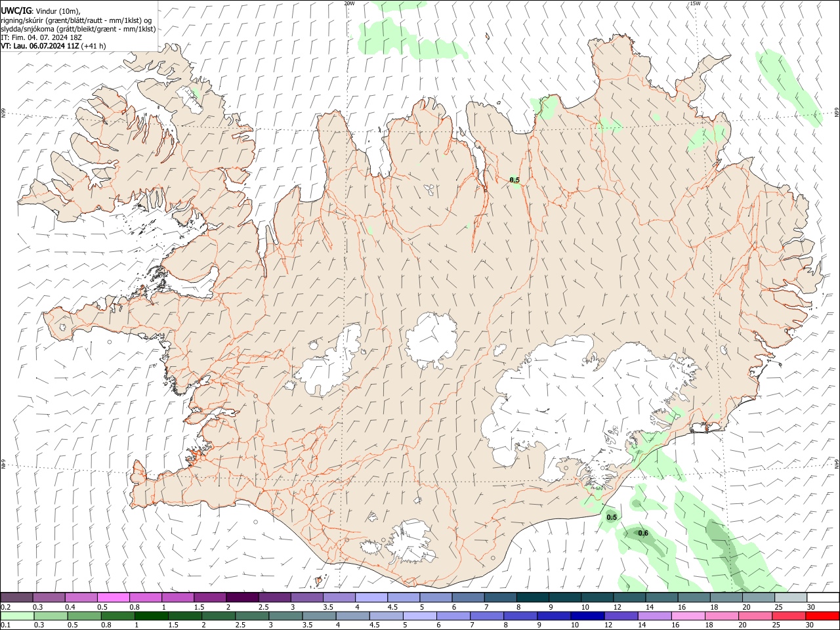Pick lower legend pink swatch between 18 and 20
840x630 pixels.
tap(721, 616)
